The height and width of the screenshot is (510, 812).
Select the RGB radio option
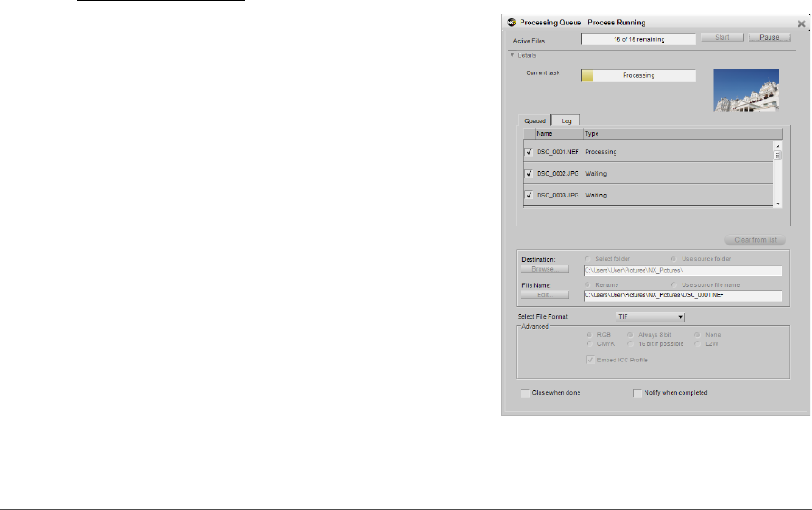588,335
